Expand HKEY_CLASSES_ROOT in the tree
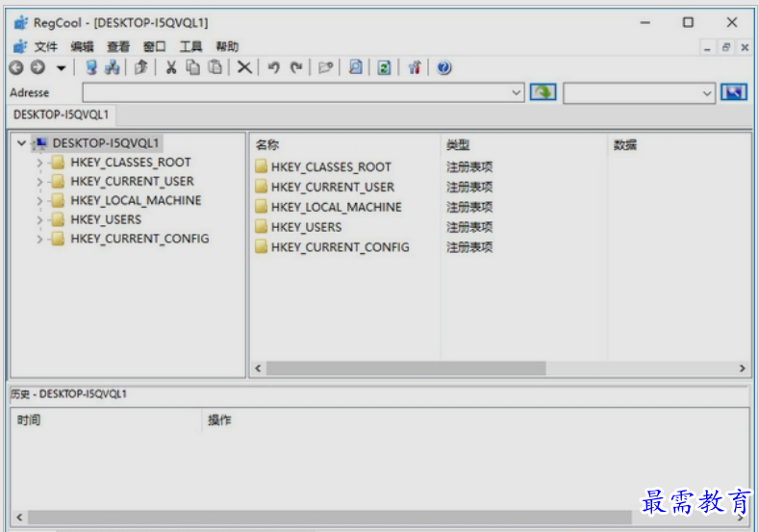This screenshot has height=532, width=759. click(39, 163)
